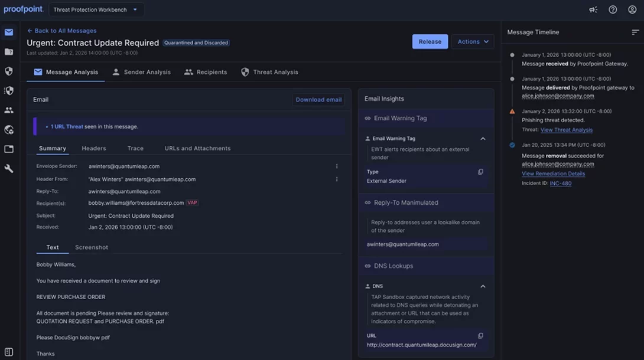644x360 pixels.
Task: Select the Text view tab
Action: [x=53, y=247]
